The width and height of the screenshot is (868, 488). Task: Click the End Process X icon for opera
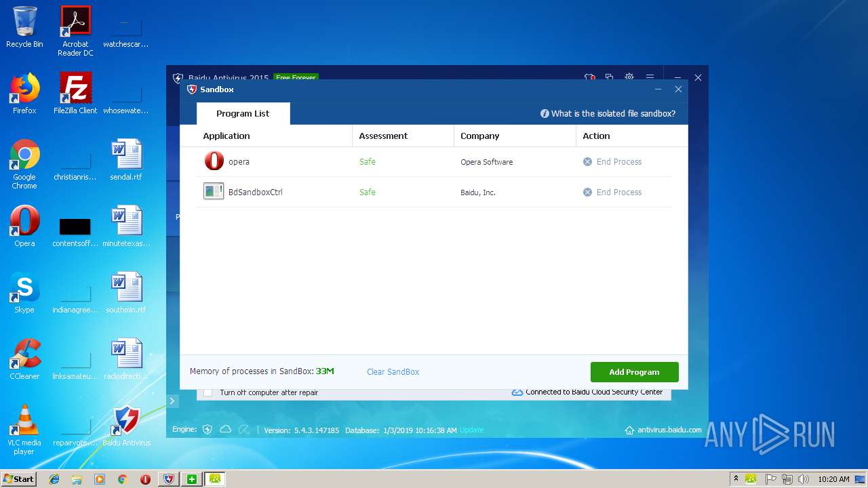587,162
